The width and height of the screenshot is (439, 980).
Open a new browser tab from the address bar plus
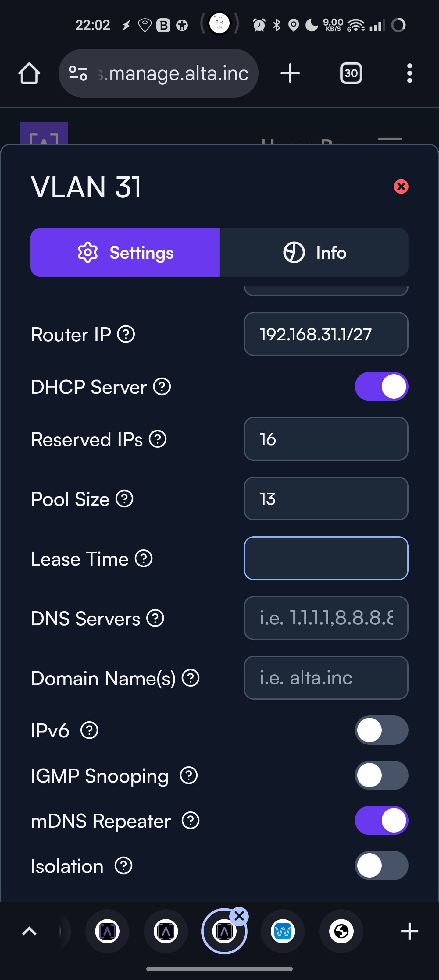coord(290,73)
